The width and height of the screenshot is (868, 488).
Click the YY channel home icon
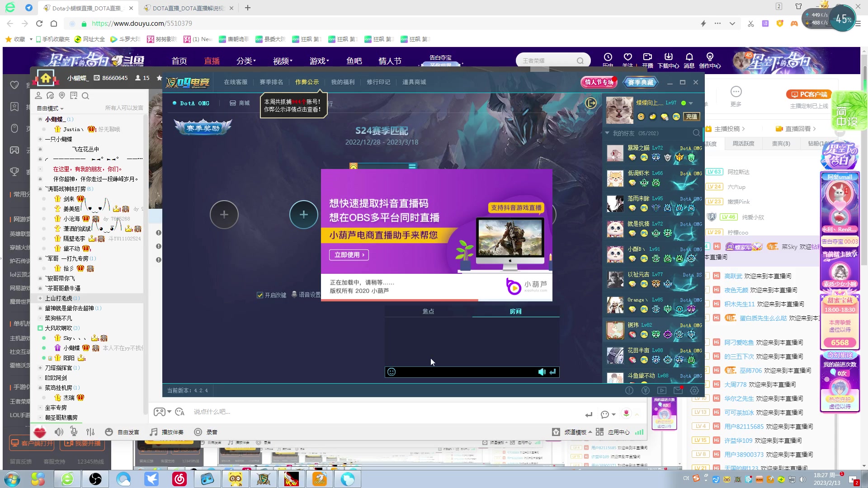pos(46,78)
